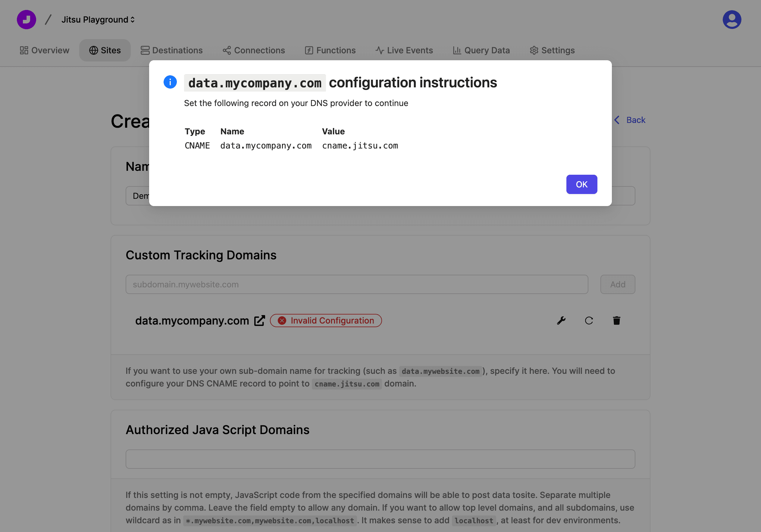Open the Query Data tab

[481, 50]
